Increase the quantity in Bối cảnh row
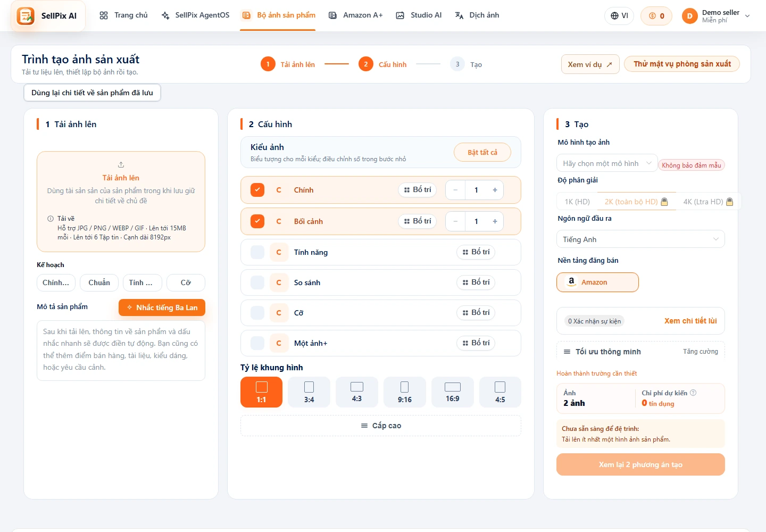This screenshot has height=532, width=766. (x=495, y=221)
